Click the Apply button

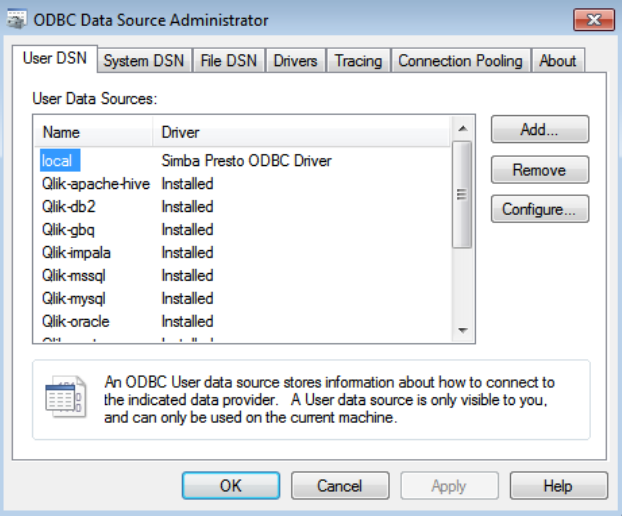449,485
